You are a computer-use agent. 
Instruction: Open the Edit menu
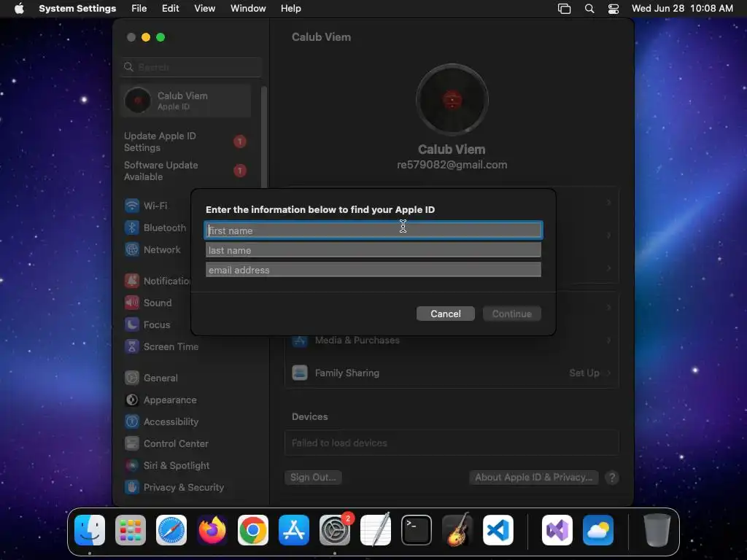pyautogui.click(x=171, y=9)
